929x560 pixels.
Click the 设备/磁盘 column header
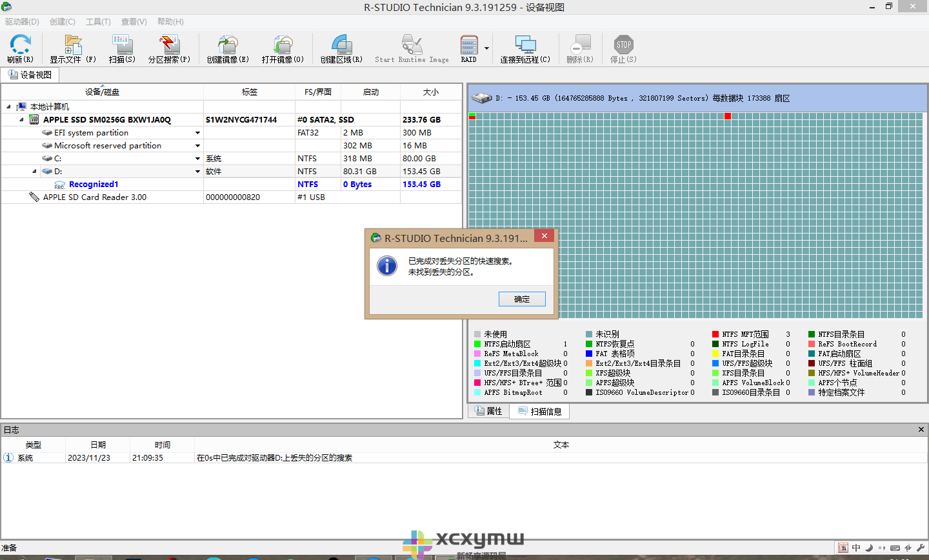[x=102, y=92]
